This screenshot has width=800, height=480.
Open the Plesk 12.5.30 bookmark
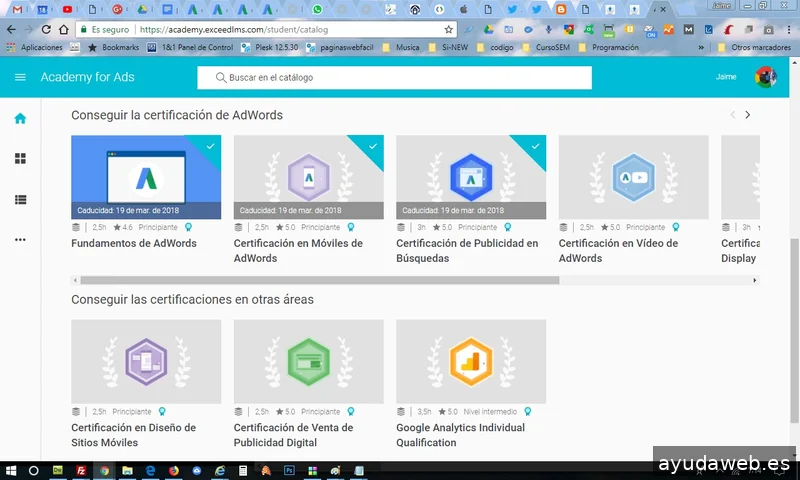pos(270,47)
